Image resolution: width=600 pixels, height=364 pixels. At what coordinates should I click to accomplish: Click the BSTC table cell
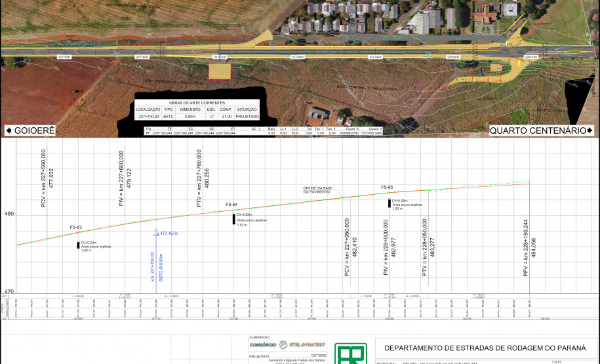[x=169, y=116]
